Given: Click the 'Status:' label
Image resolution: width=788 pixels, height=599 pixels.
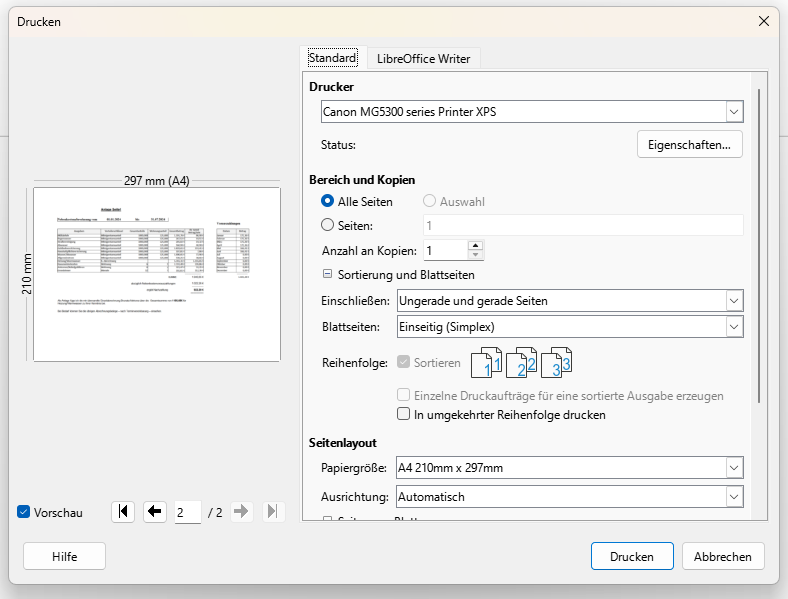Looking at the screenshot, I should click(338, 145).
